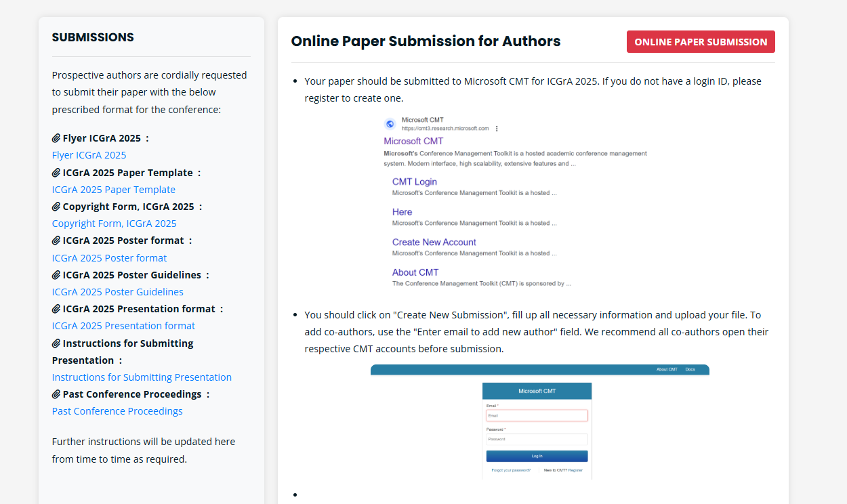Click the Email field in the CMT login image
Viewport: 847px width, 504px height.
pos(537,415)
